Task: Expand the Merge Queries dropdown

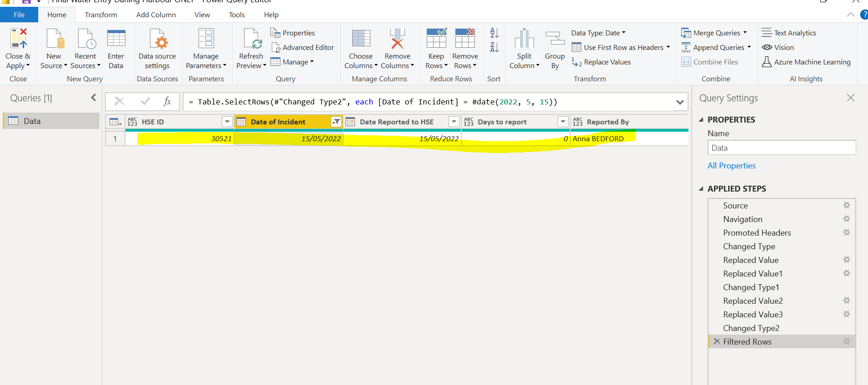Action: pyautogui.click(x=745, y=33)
